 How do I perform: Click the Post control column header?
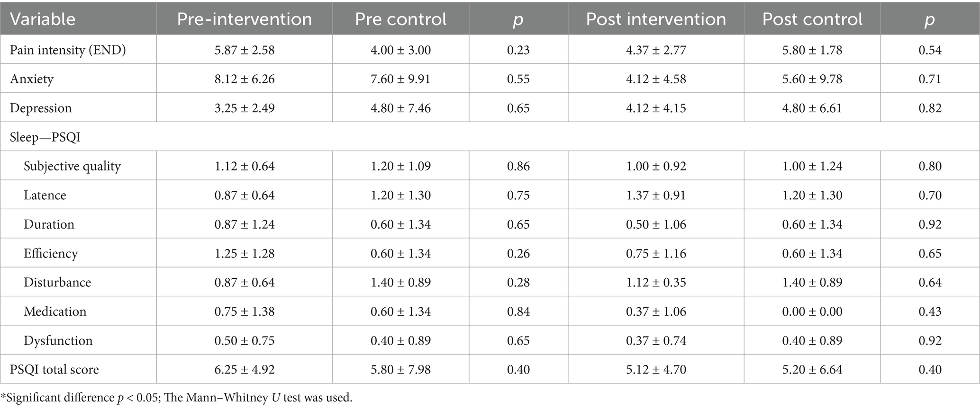[812, 19]
